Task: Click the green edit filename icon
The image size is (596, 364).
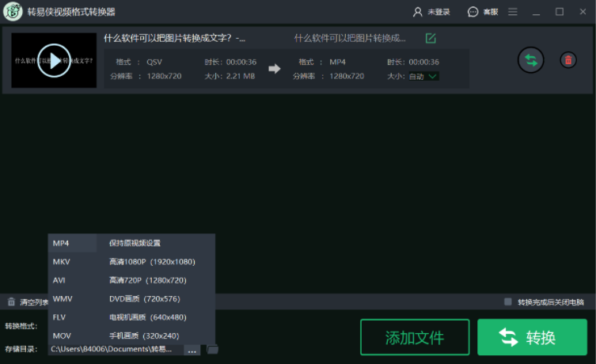Action: pos(431,38)
